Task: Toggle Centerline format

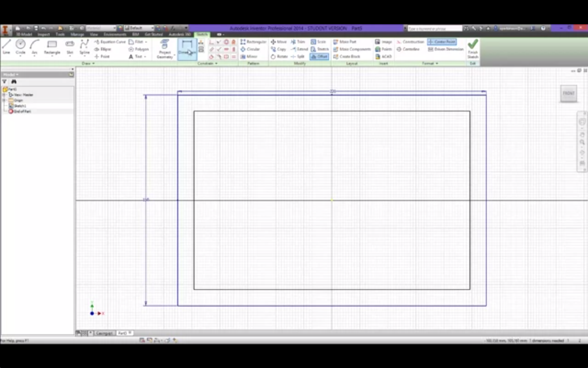Action: (408, 49)
